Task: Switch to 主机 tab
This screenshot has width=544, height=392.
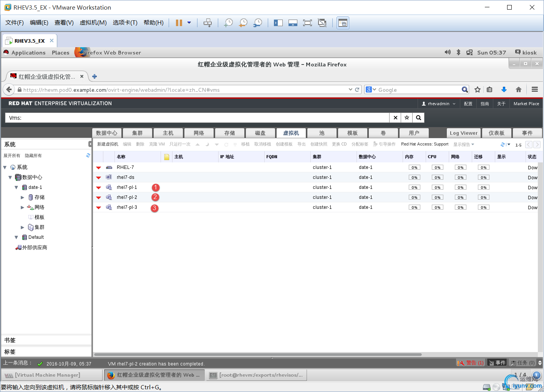Action: click(168, 133)
